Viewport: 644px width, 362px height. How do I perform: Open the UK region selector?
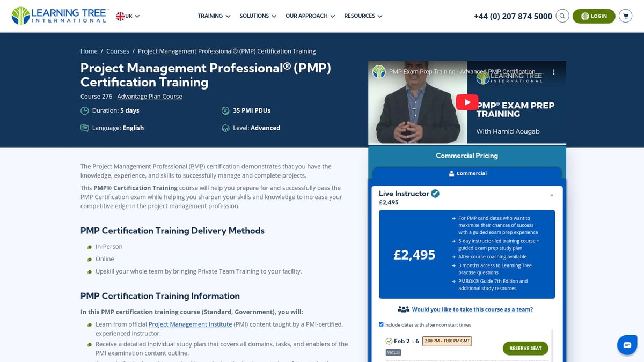click(128, 16)
